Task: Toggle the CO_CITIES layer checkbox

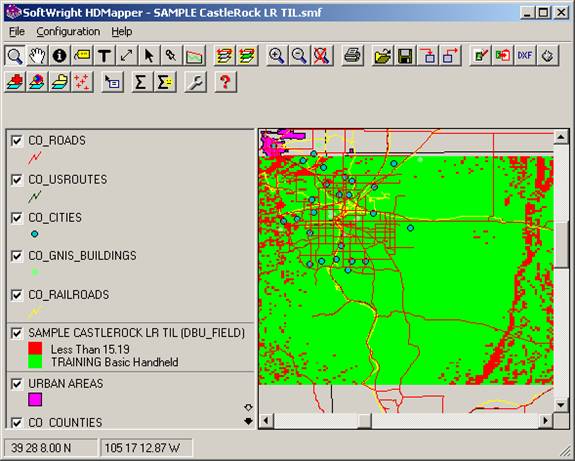Action: [x=17, y=218]
